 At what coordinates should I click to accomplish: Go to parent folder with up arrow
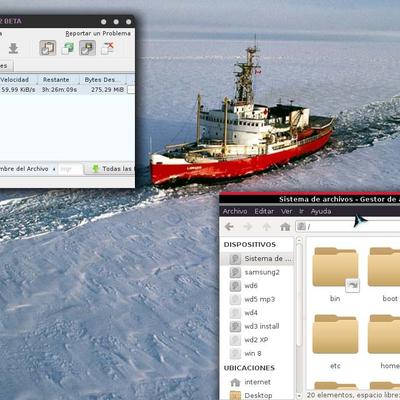coord(266,227)
